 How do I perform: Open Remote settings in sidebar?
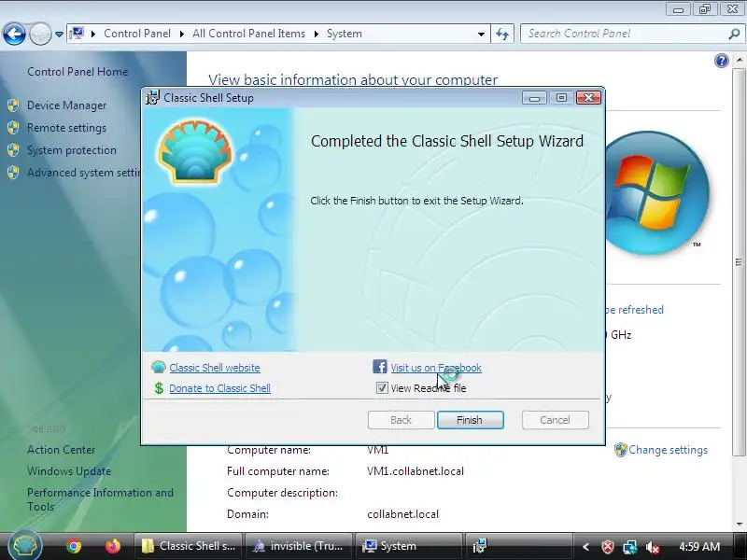pos(66,128)
